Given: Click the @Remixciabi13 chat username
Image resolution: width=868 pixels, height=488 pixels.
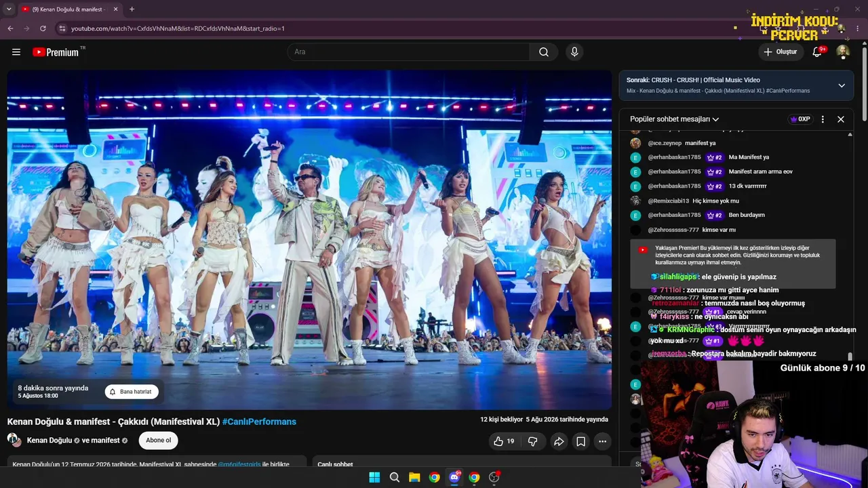Looking at the screenshot, I should pos(669,201).
